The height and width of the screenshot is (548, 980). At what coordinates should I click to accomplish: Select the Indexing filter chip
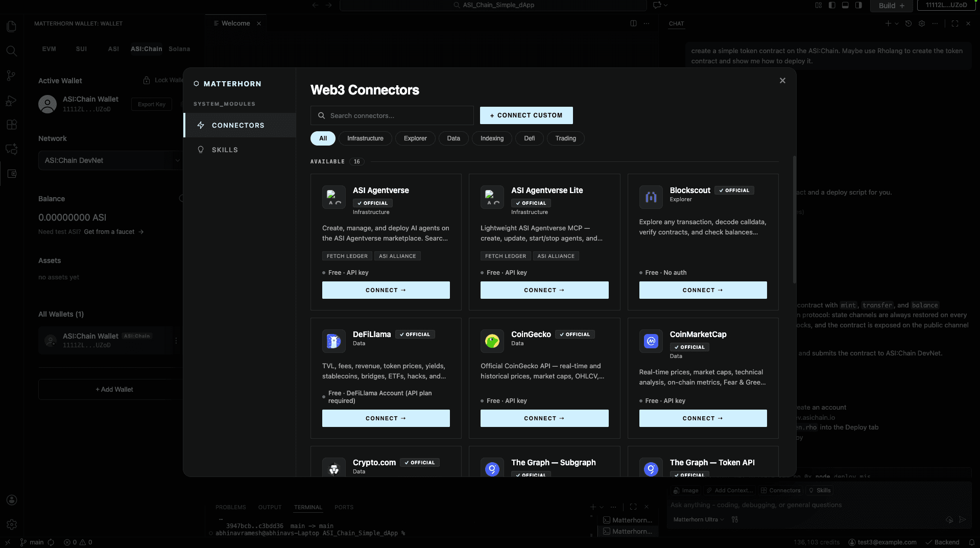click(x=492, y=138)
